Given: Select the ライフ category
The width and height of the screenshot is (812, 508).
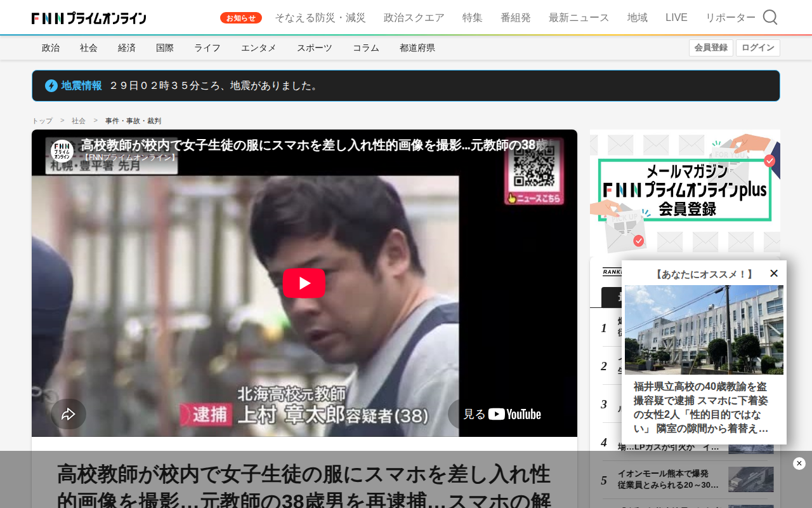Looking at the screenshot, I should pyautogui.click(x=207, y=48).
